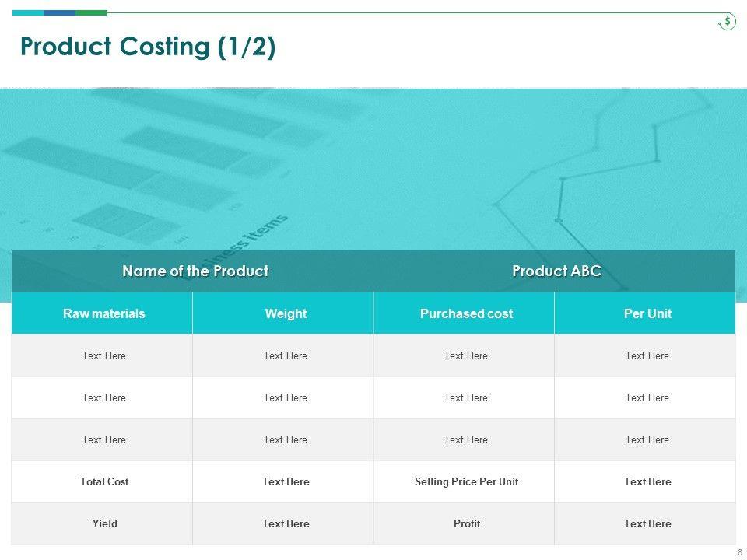Click the Selling Price Per Unit cell
747x560 pixels.
(466, 482)
